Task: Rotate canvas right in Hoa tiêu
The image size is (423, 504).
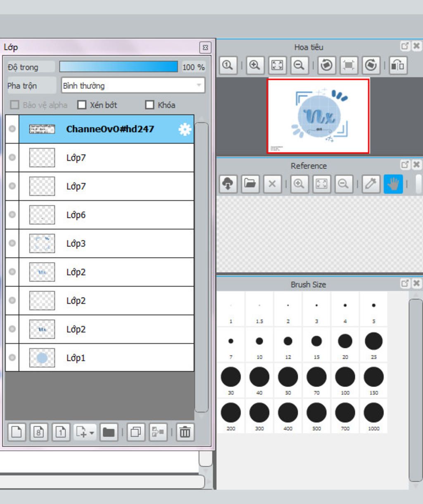Action: 371,65
